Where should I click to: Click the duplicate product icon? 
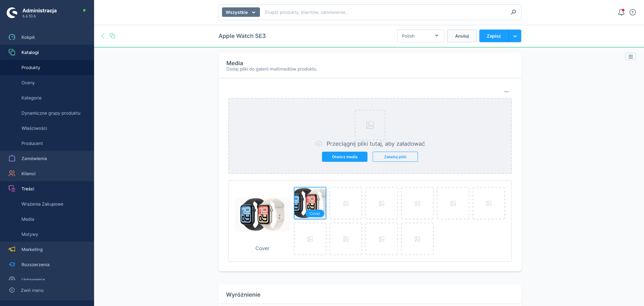(112, 36)
